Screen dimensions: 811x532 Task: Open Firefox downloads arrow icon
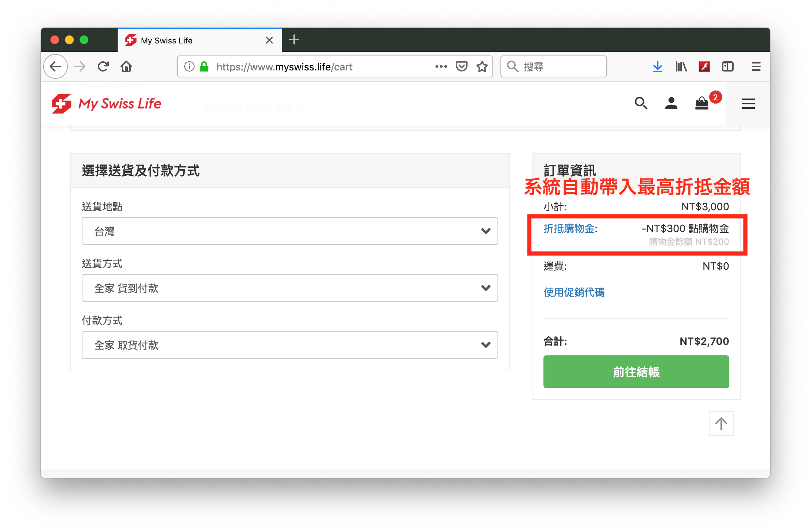tap(657, 66)
